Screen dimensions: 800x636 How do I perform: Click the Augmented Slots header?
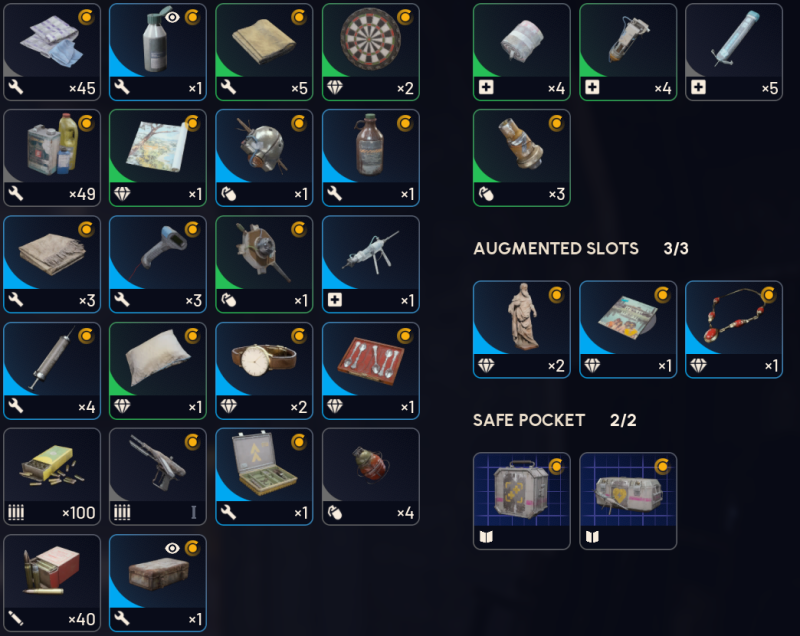556,248
